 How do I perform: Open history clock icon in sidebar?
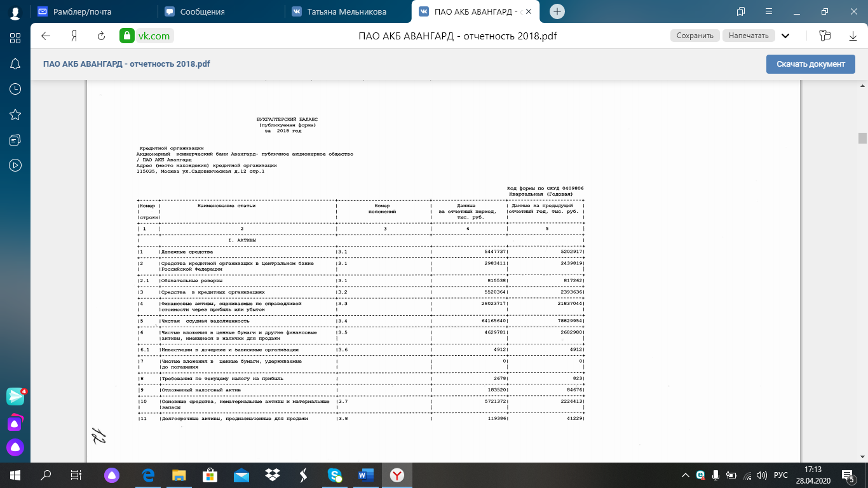(15, 89)
